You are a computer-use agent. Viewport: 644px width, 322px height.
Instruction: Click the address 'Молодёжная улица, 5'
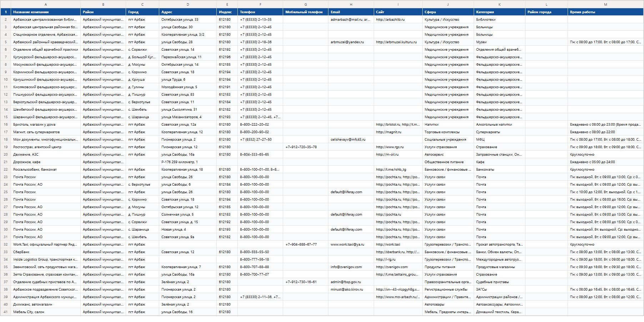coord(188,87)
